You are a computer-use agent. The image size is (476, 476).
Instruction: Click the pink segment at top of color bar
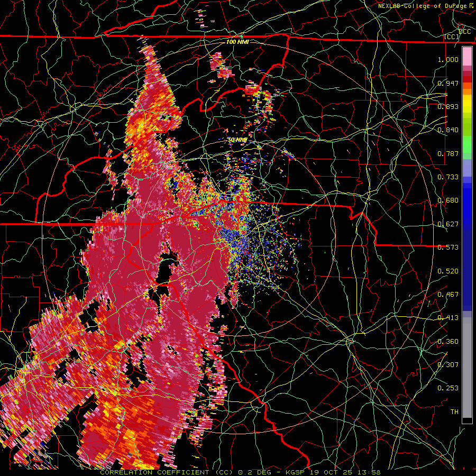(x=467, y=56)
